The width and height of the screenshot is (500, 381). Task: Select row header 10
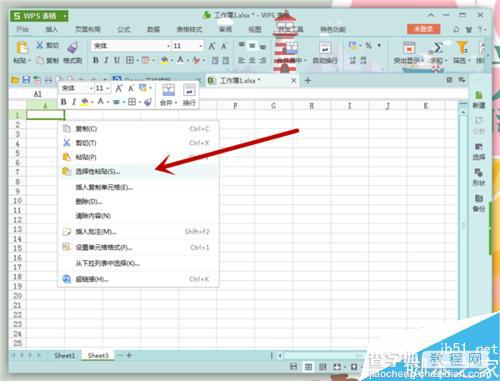pos(17,201)
